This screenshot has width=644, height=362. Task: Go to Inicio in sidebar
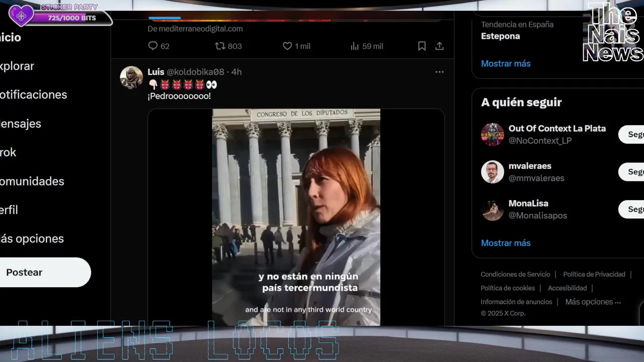10,37
